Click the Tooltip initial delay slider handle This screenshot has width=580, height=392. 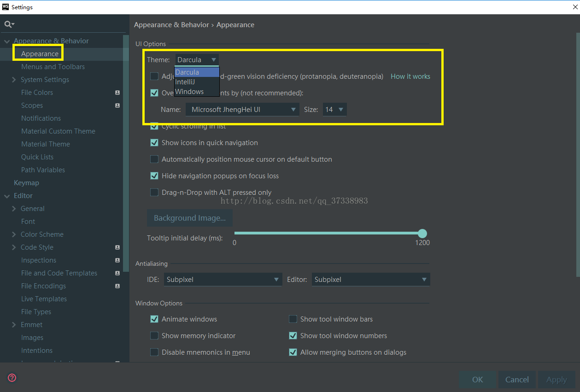click(422, 234)
